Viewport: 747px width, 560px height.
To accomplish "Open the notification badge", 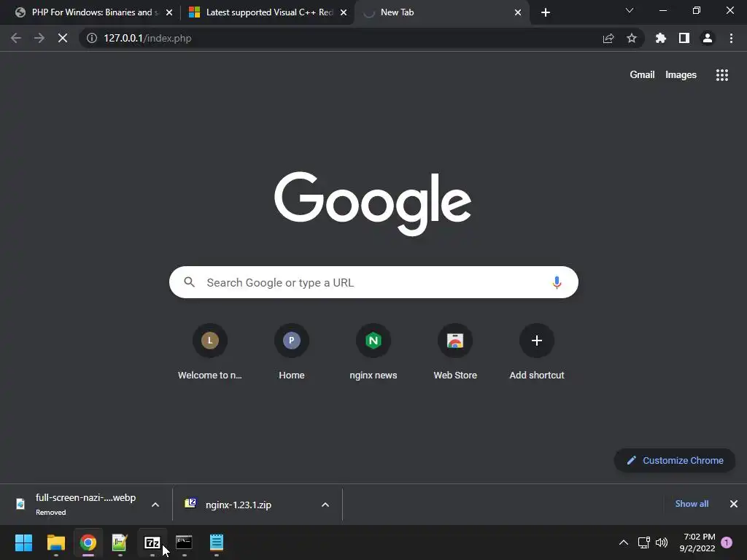I will 727,542.
